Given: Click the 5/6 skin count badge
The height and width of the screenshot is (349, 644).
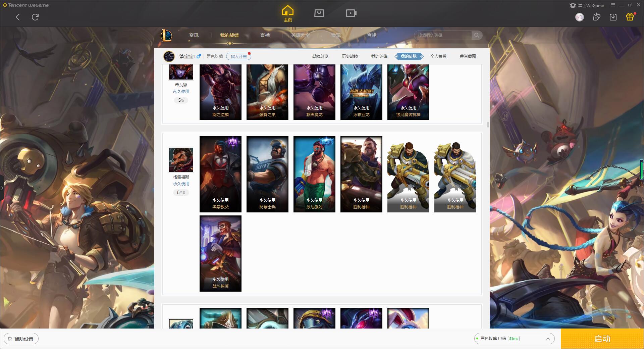Looking at the screenshot, I should tap(181, 100).
